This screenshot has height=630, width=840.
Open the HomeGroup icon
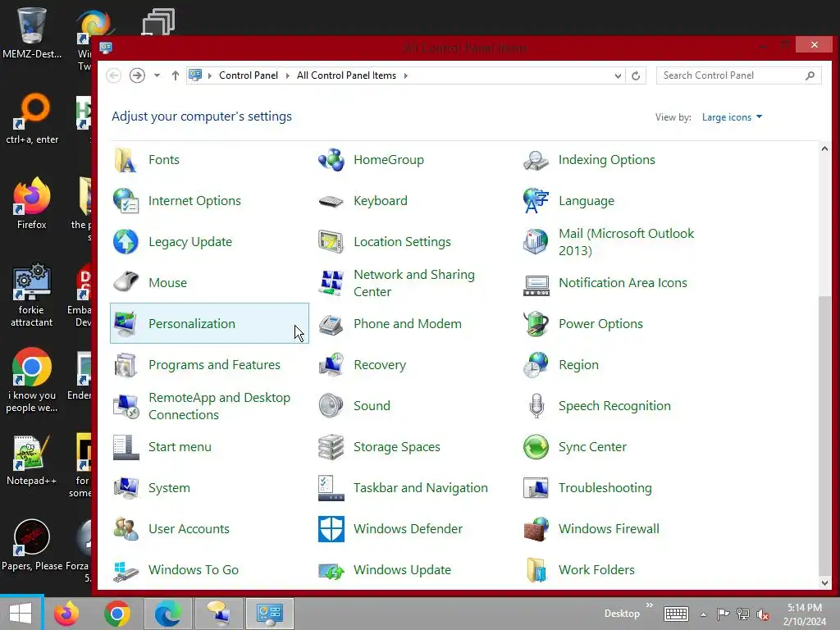click(331, 160)
